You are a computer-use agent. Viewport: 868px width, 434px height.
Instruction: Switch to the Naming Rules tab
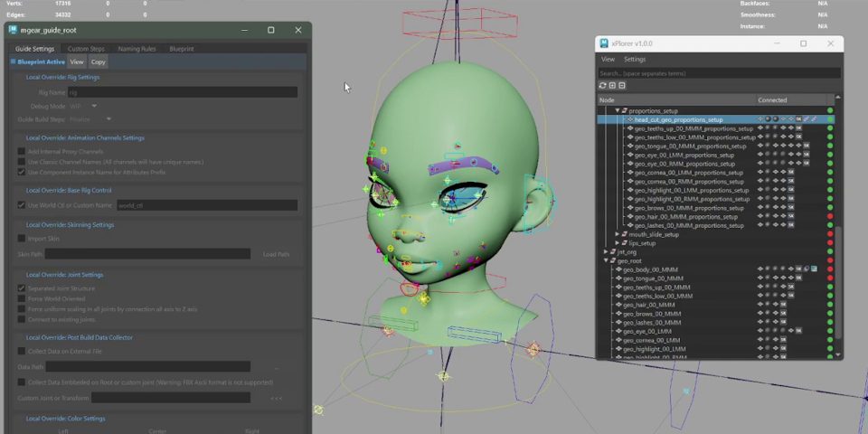pyautogui.click(x=137, y=49)
